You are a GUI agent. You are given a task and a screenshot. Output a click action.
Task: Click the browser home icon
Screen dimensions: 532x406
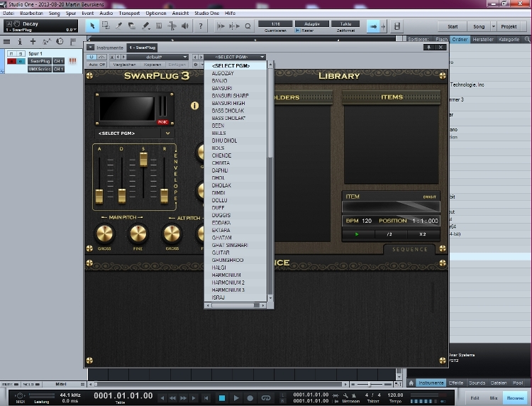pyautogui.click(x=411, y=383)
